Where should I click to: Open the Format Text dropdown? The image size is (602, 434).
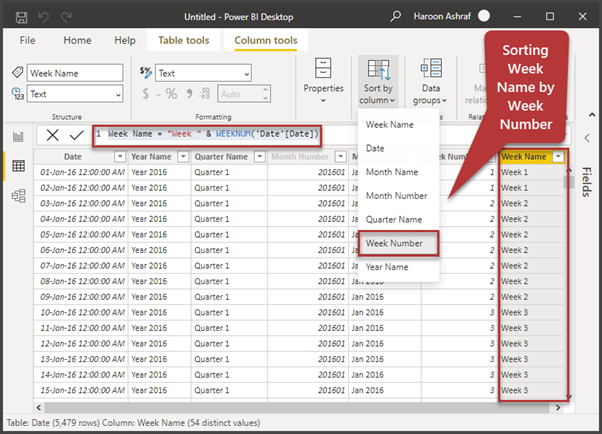point(203,73)
